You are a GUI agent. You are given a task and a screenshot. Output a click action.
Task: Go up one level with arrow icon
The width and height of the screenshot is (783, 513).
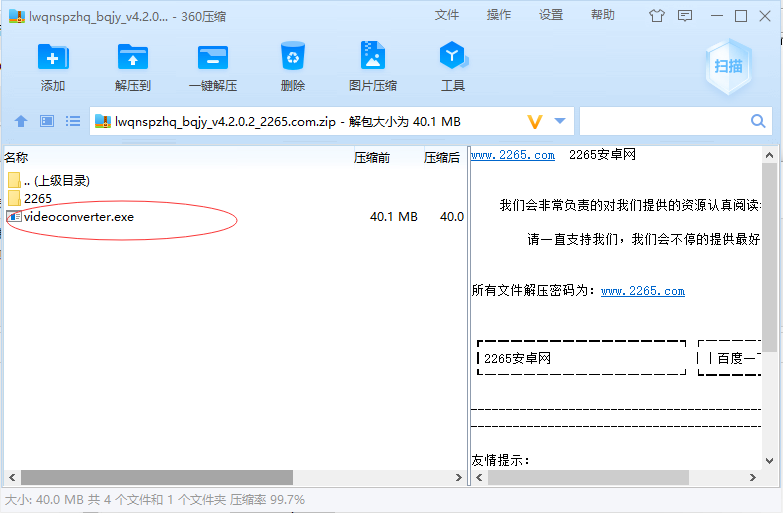(21, 121)
